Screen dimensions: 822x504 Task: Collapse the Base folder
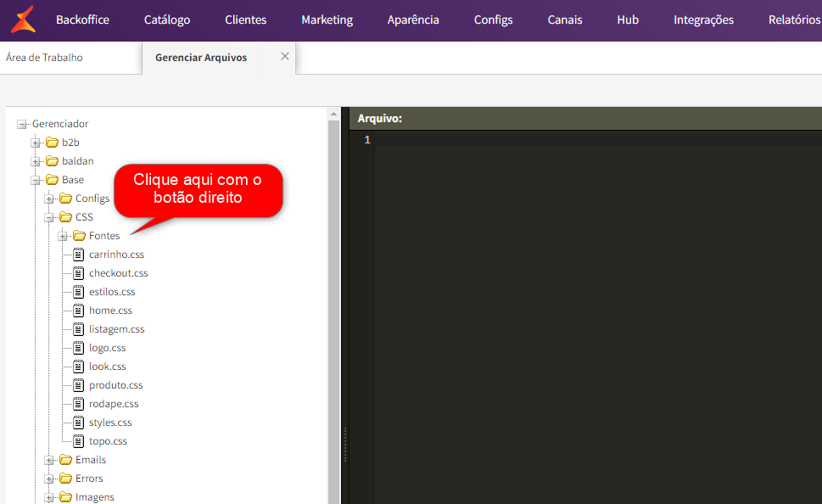(35, 181)
